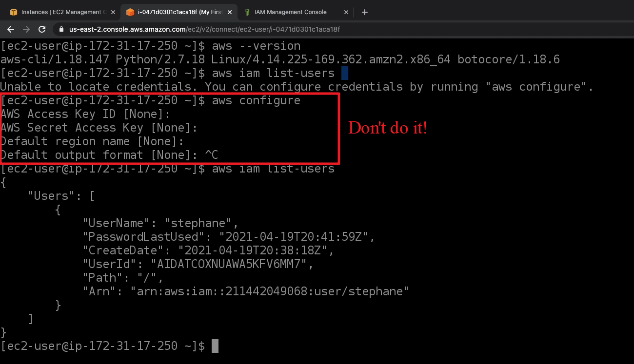Viewport: 634px width, 364px height.
Task: Click the EC2 Instances tab favicon
Action: point(14,12)
